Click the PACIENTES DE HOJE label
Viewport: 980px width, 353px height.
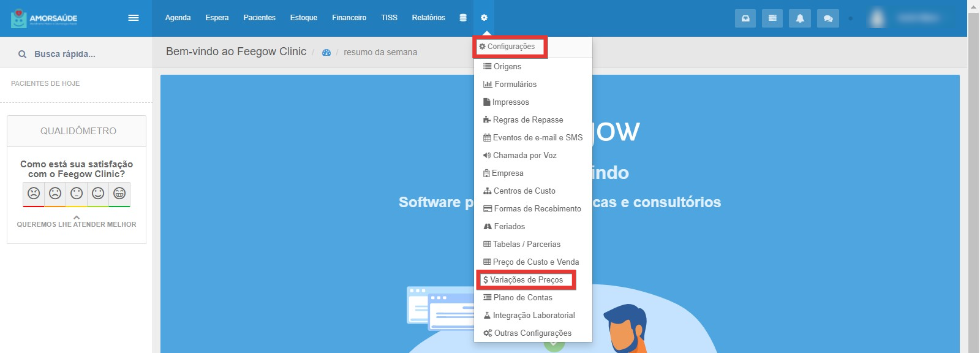45,83
